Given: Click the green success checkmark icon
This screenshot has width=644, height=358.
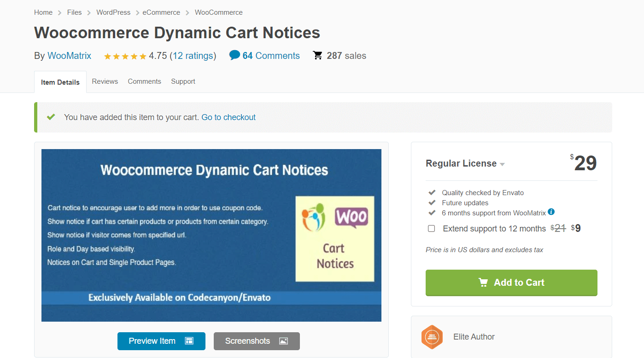Looking at the screenshot, I should pos(51,117).
